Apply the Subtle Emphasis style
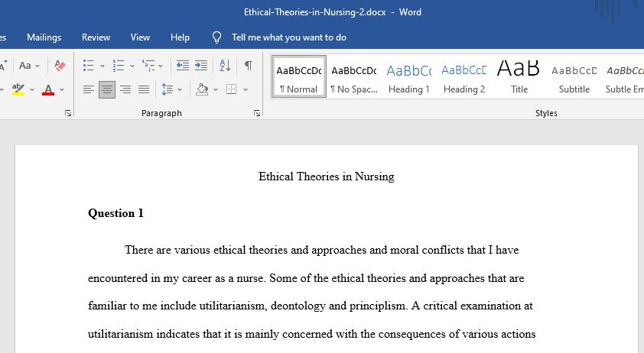Image resolution: width=644 pixels, height=353 pixels. pos(623,76)
